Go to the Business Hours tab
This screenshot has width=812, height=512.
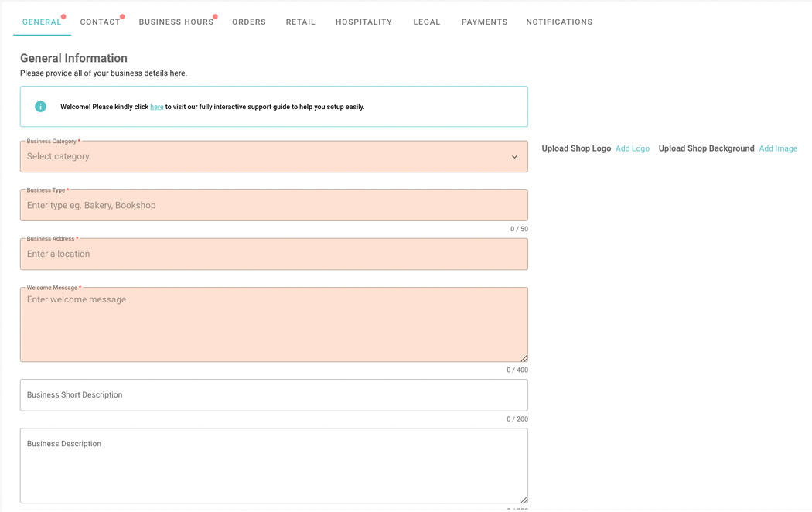coord(176,22)
